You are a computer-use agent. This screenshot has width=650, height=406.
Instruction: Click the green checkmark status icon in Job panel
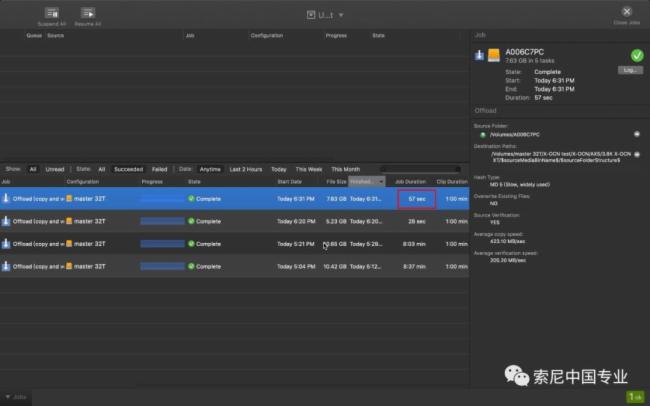(637, 56)
